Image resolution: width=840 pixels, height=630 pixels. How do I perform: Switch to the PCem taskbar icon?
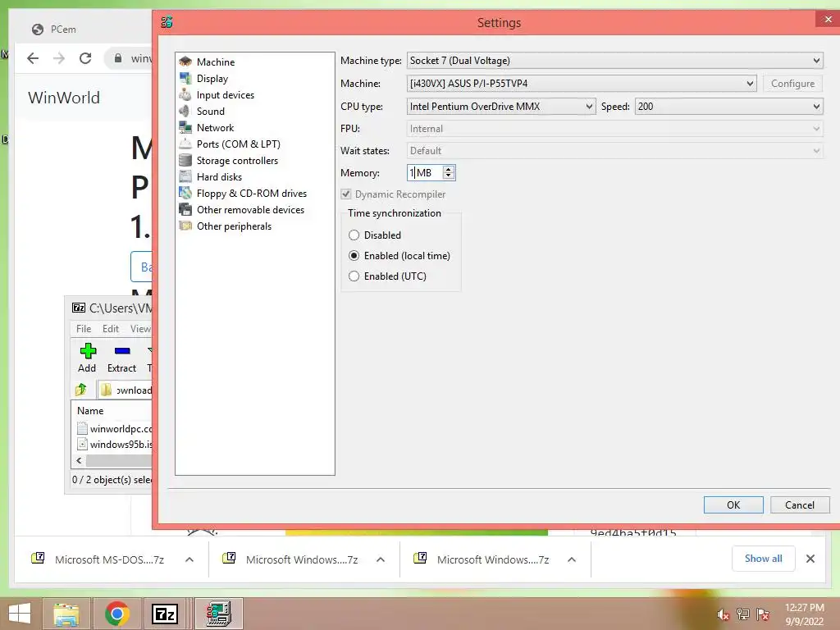point(218,614)
